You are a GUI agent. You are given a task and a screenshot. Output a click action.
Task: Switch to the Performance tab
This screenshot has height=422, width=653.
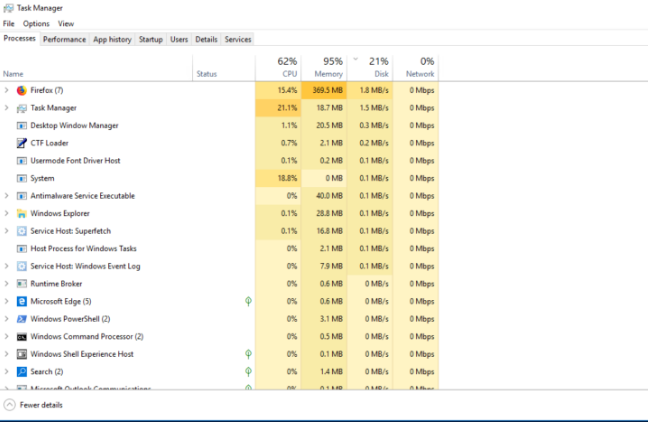pos(64,40)
